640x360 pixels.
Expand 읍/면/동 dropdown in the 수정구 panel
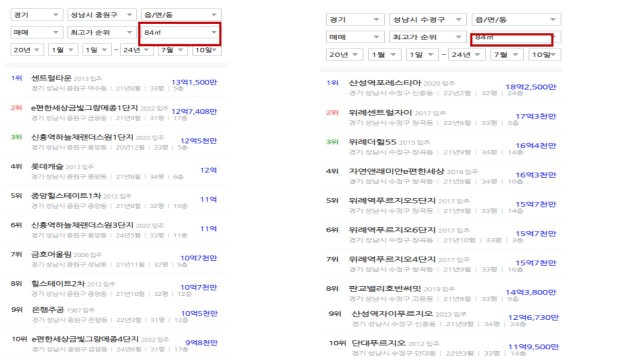pyautogui.click(x=516, y=20)
